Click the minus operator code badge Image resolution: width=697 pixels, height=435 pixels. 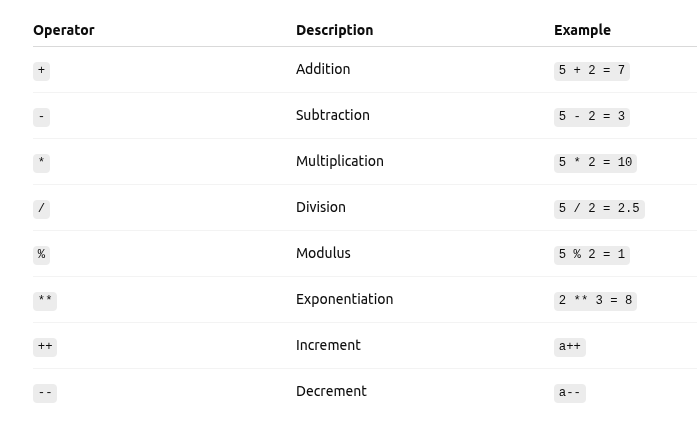pyautogui.click(x=41, y=117)
